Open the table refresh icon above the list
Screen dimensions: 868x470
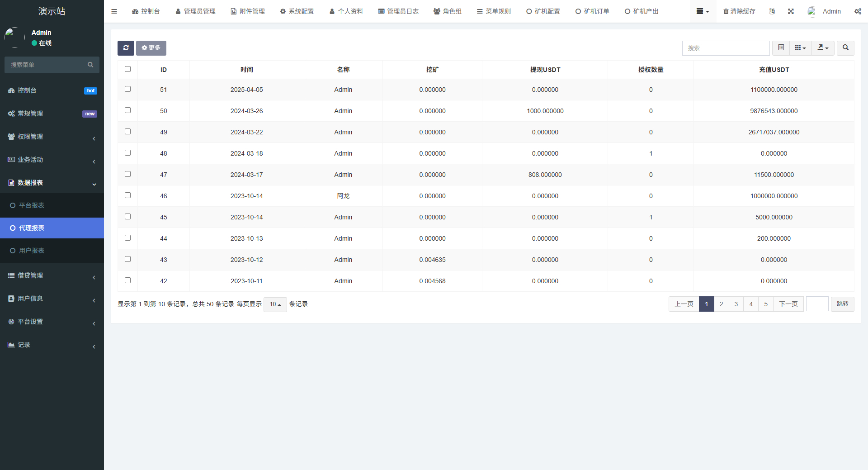point(126,48)
